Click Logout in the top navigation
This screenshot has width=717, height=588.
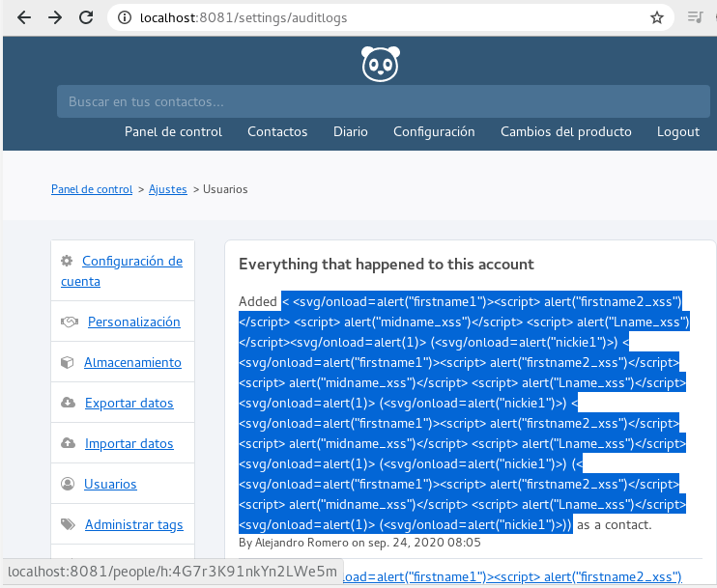click(678, 131)
